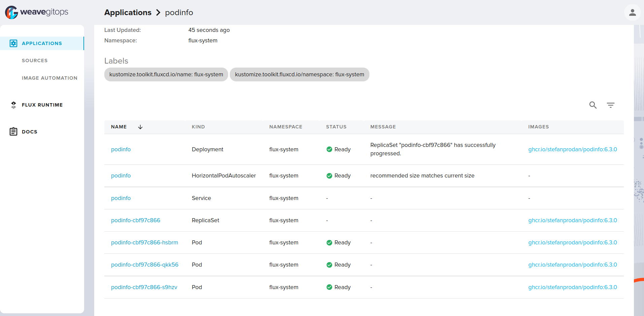Go to Applications in sidebar

tap(42, 43)
